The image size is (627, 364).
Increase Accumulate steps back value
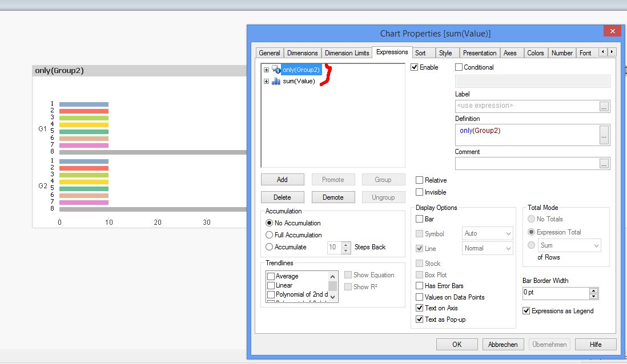point(346,245)
